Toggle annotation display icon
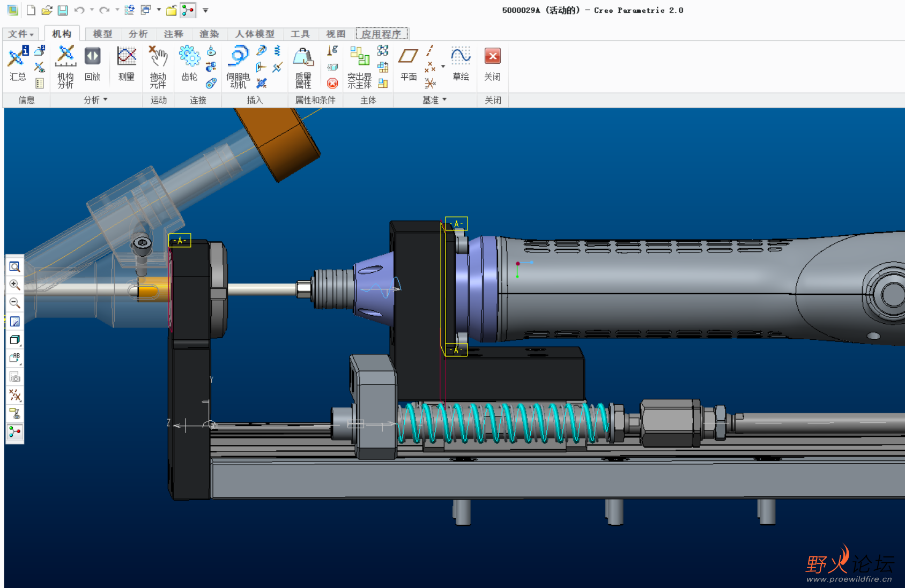This screenshot has width=905, height=588. pos(15,413)
